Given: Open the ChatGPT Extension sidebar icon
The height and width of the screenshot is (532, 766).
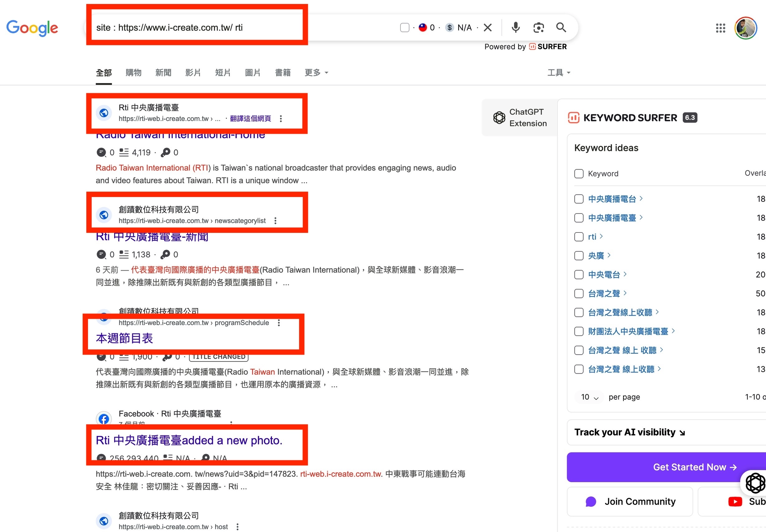Looking at the screenshot, I should (x=499, y=117).
